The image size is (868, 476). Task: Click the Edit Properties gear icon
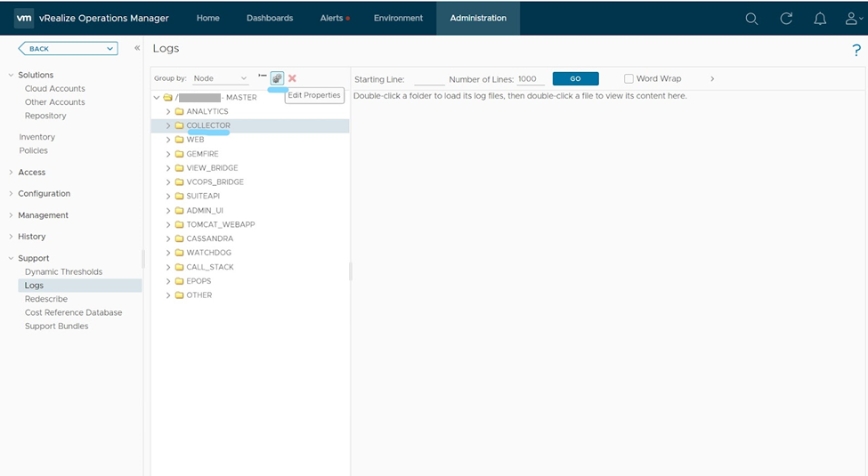pyautogui.click(x=278, y=78)
